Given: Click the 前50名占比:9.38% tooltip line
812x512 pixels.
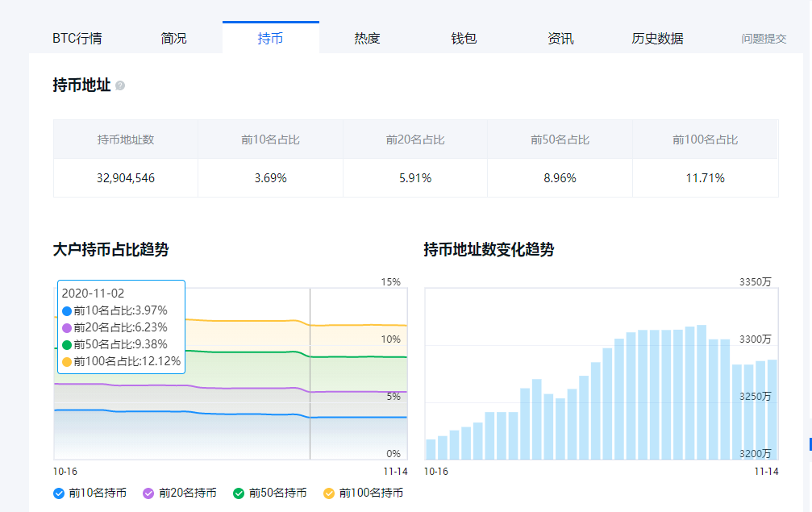Looking at the screenshot, I should point(115,344).
